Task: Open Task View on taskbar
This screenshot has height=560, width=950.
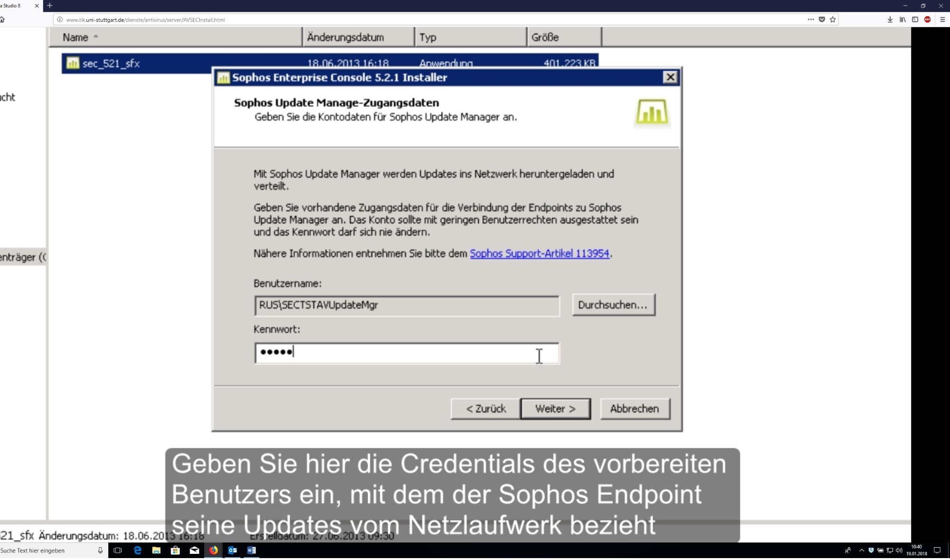Action: pos(118,551)
